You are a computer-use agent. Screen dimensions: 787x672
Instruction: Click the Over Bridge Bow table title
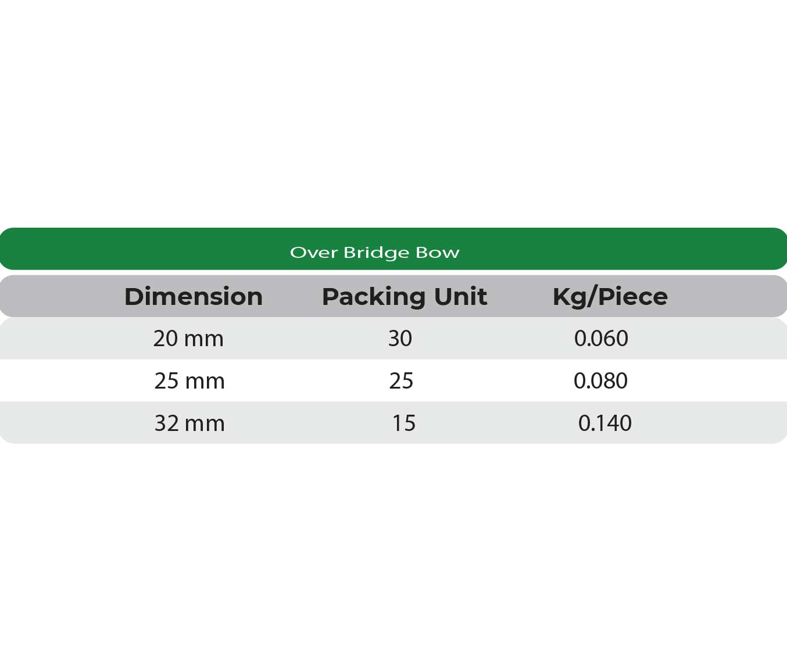[374, 253]
